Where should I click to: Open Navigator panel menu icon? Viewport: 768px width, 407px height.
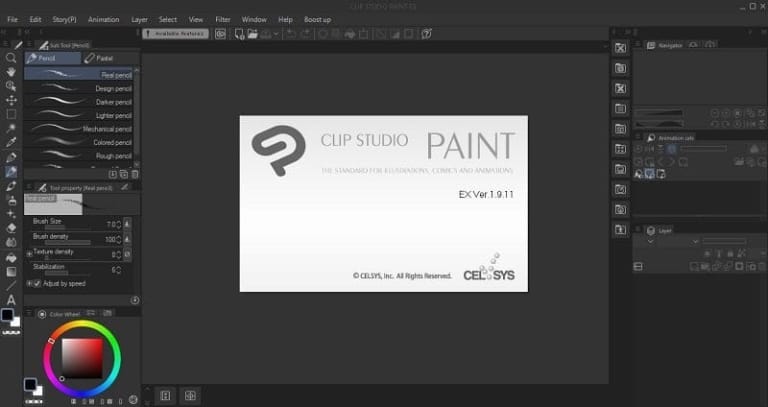click(x=638, y=45)
